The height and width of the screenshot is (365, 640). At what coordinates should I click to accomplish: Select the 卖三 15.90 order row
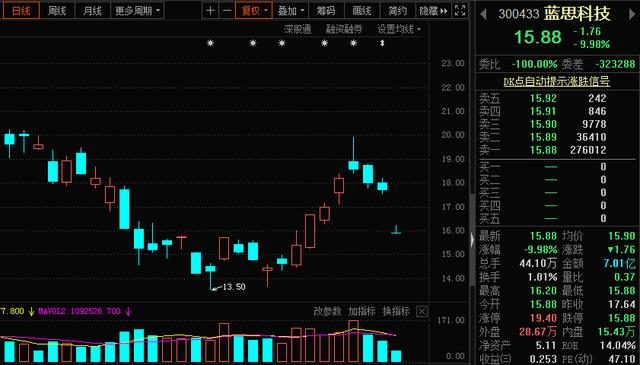pyautogui.click(x=558, y=124)
